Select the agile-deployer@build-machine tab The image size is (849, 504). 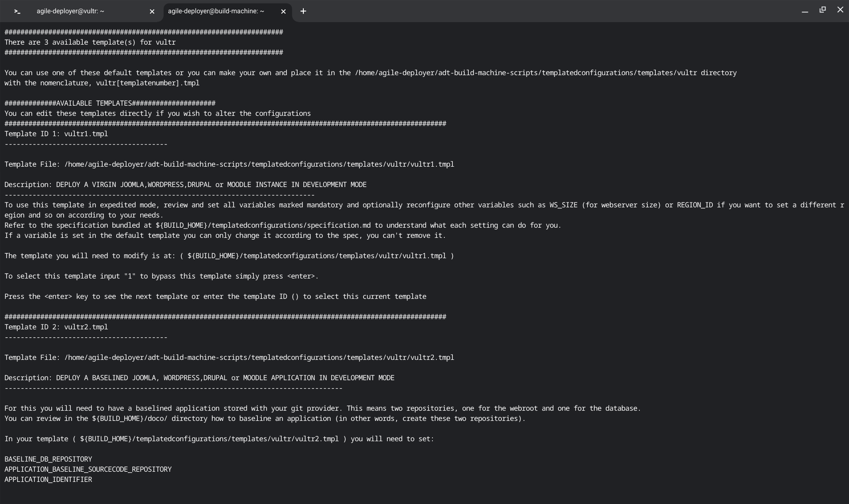(x=216, y=11)
